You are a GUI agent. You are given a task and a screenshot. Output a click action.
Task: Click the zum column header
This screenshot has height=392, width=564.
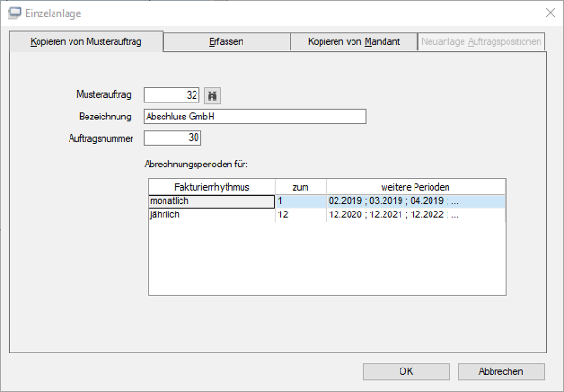[x=301, y=187]
